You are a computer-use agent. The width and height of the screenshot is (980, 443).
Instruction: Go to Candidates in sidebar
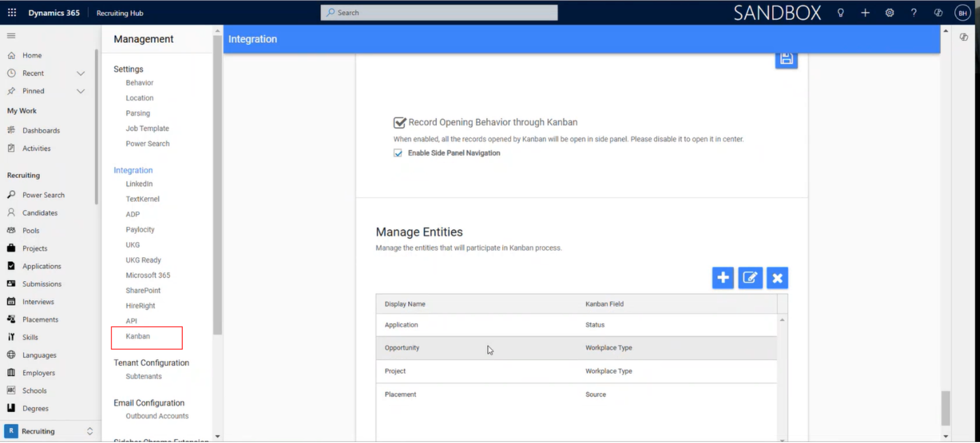tap(40, 213)
